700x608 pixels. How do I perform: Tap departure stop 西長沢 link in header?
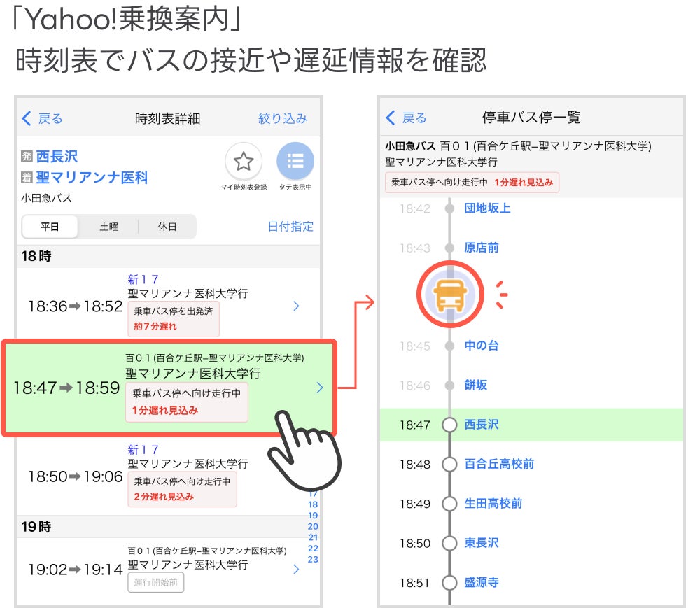[57, 156]
